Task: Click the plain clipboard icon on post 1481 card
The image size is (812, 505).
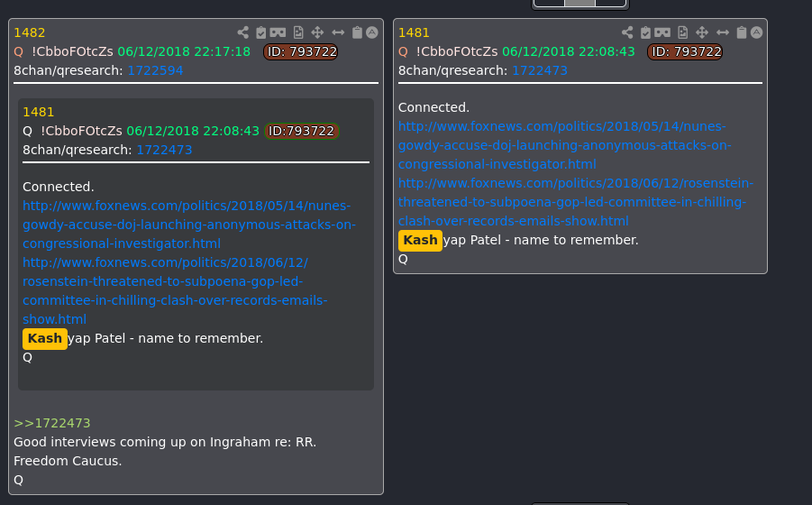Action: 742,32
